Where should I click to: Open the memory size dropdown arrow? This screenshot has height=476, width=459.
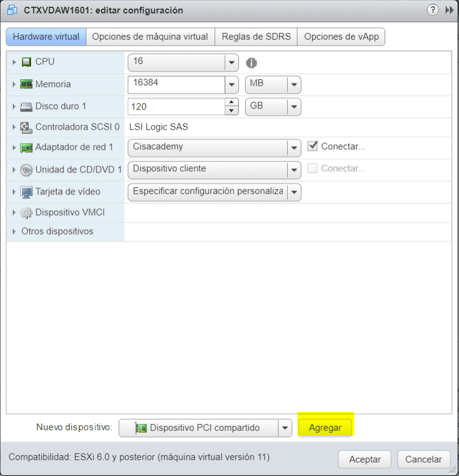pyautogui.click(x=232, y=85)
